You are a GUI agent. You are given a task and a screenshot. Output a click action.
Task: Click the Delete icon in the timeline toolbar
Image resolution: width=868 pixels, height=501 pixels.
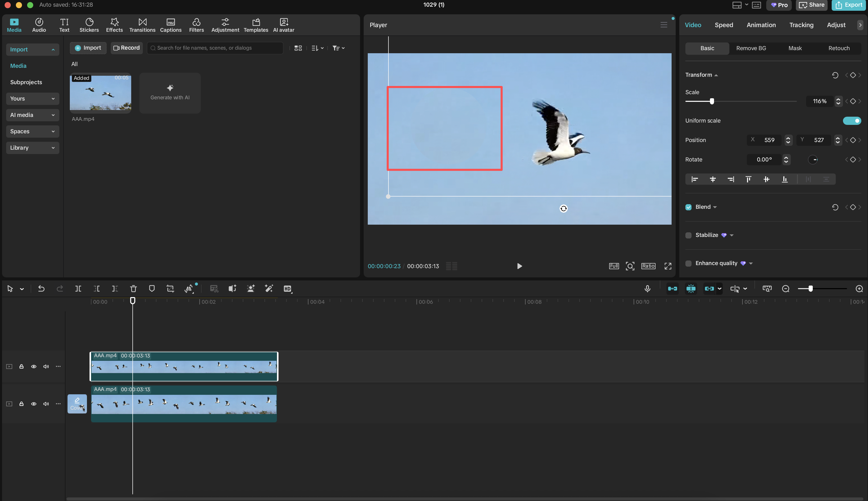[x=133, y=289]
